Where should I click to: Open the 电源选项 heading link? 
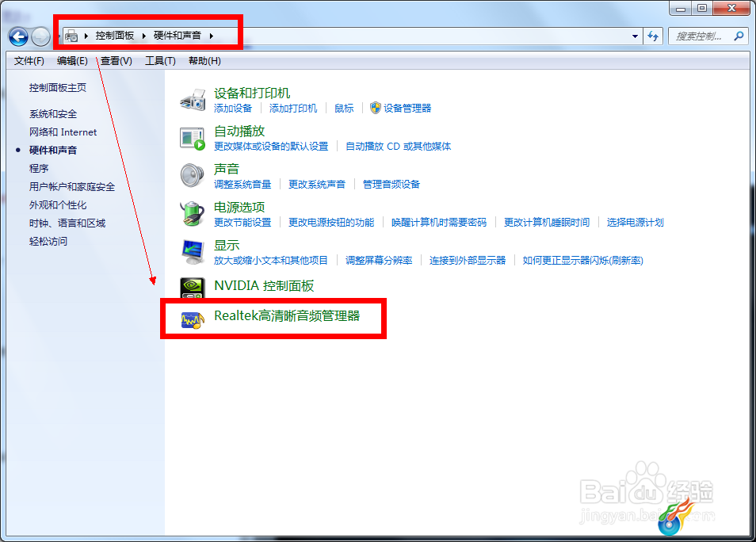pyautogui.click(x=239, y=208)
